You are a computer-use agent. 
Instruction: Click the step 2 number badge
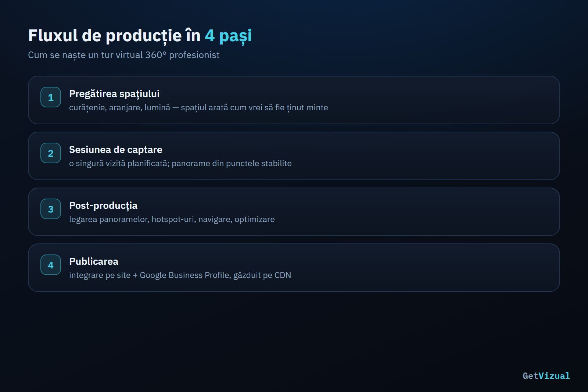51,153
